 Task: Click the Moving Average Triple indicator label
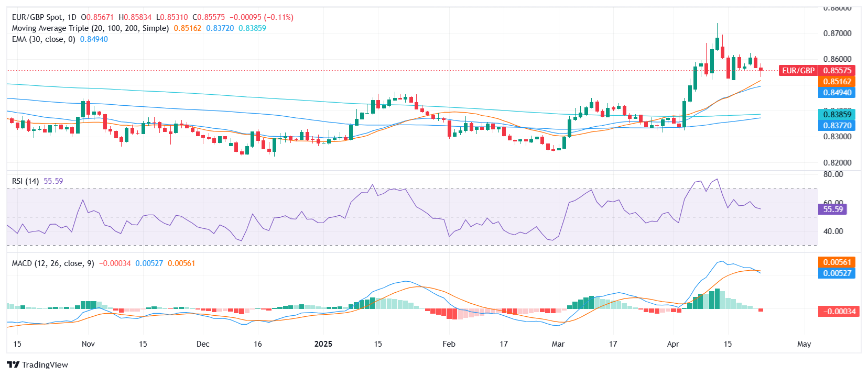(x=90, y=28)
